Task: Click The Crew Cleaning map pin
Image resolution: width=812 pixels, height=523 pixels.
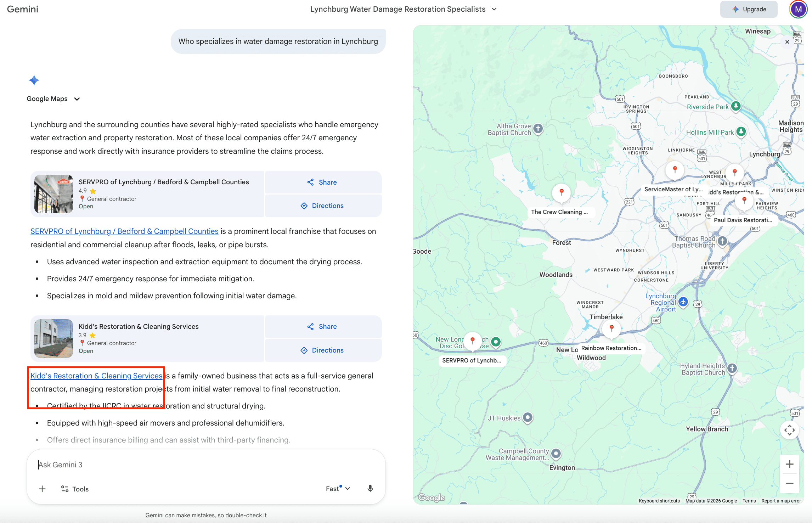Action: click(x=562, y=192)
